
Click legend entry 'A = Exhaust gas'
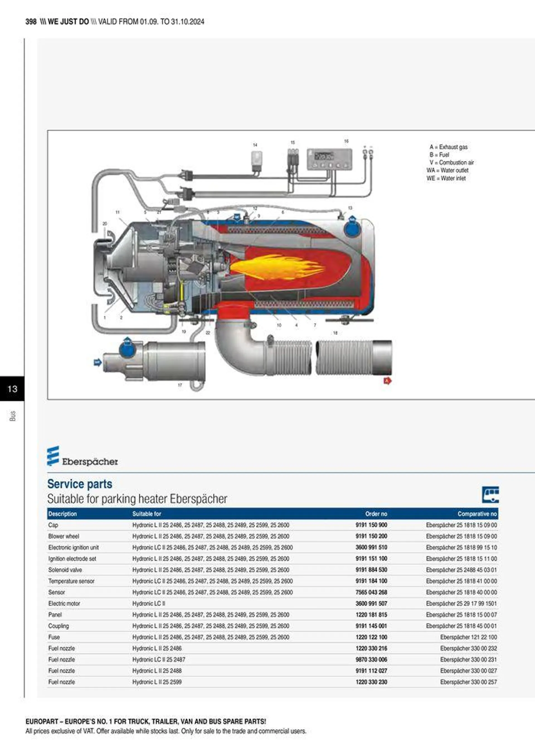[x=448, y=147]
